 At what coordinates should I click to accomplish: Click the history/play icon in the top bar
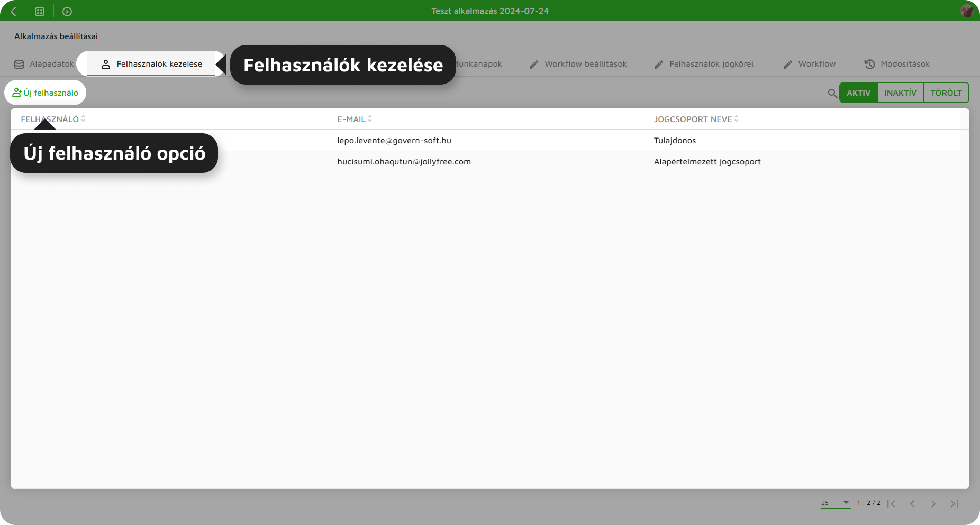pyautogui.click(x=67, y=11)
